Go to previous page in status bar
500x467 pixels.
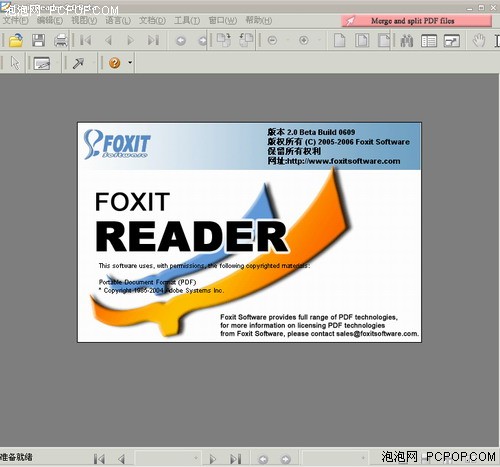(x=121, y=459)
